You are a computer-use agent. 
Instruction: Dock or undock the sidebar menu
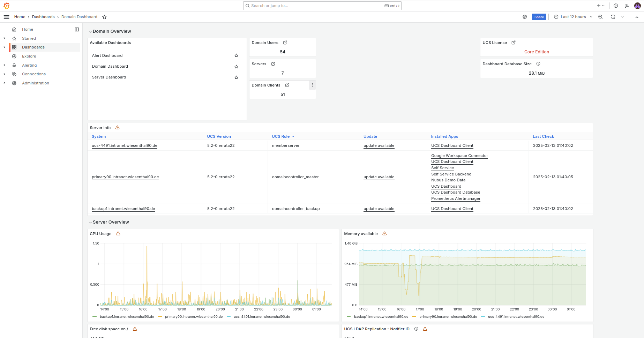(x=77, y=29)
